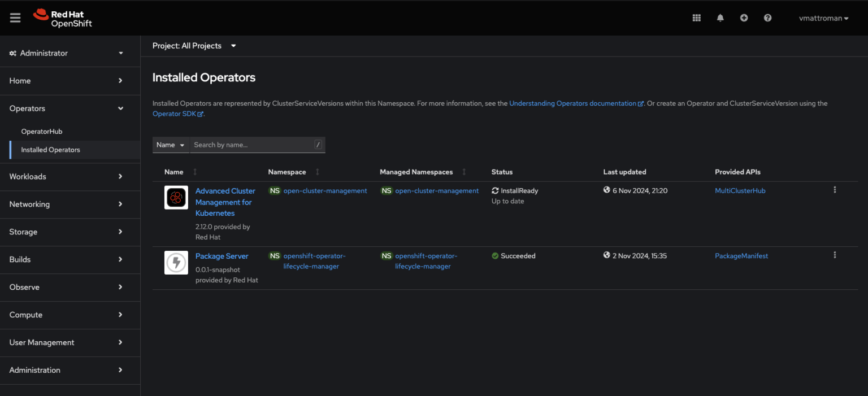The image size is (868, 396).
Task: Click the Succeeded status text
Action: click(x=518, y=256)
